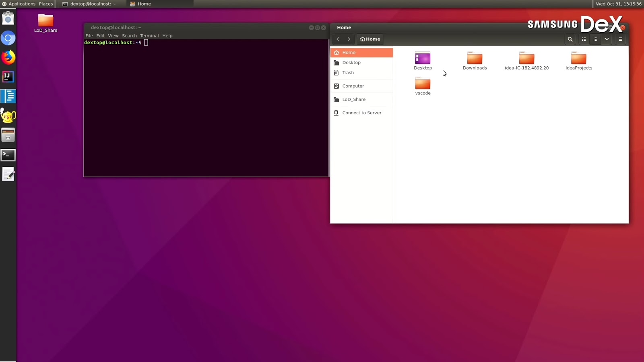Open the text editor from the dock
Screen dimensions: 644x362
[8, 174]
